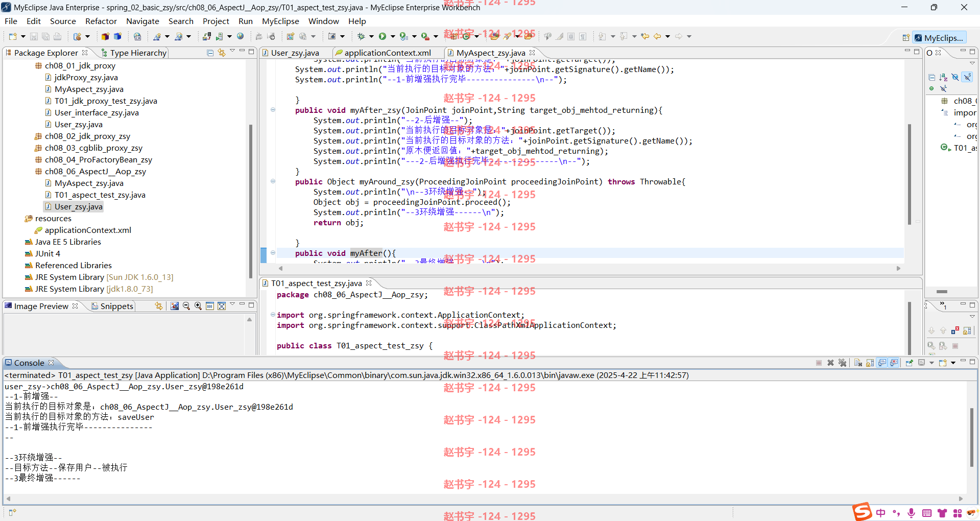The width and height of the screenshot is (980, 521).
Task: Show hidden views in Servers panel chevron
Action: 943,305
